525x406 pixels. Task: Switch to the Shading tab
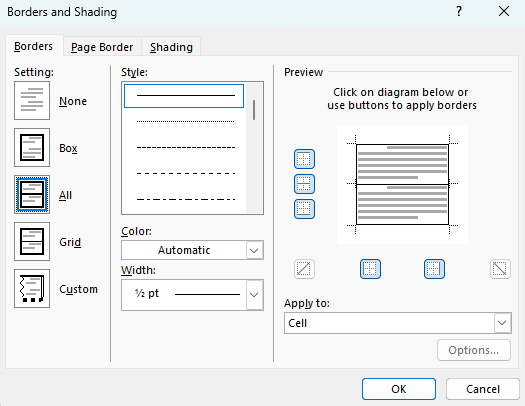pyautogui.click(x=171, y=47)
